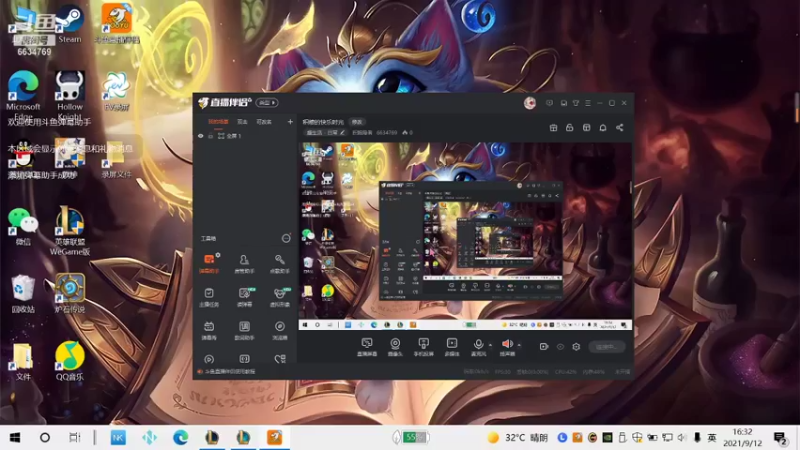Screen dimensions: 800x450
Task: Open the danmaku show (弹幕秀) tool
Action: coord(209,330)
